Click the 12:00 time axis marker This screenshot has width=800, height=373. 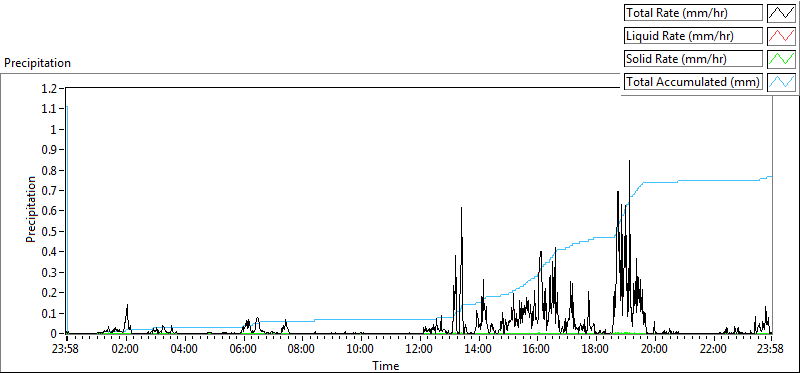coord(419,350)
